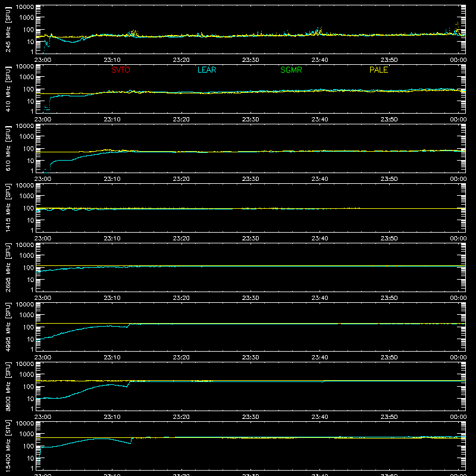Select 23:50 time label under 410 MHz panel

pyautogui.click(x=389, y=120)
